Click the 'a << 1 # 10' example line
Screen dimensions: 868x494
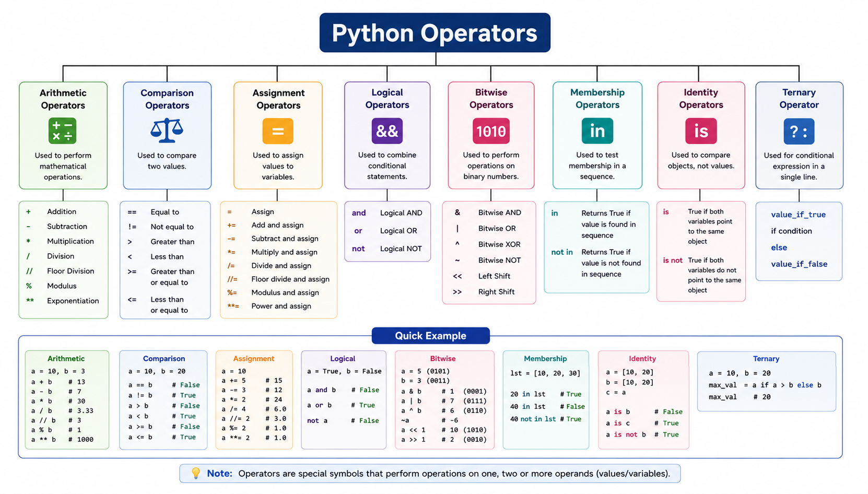443,430
